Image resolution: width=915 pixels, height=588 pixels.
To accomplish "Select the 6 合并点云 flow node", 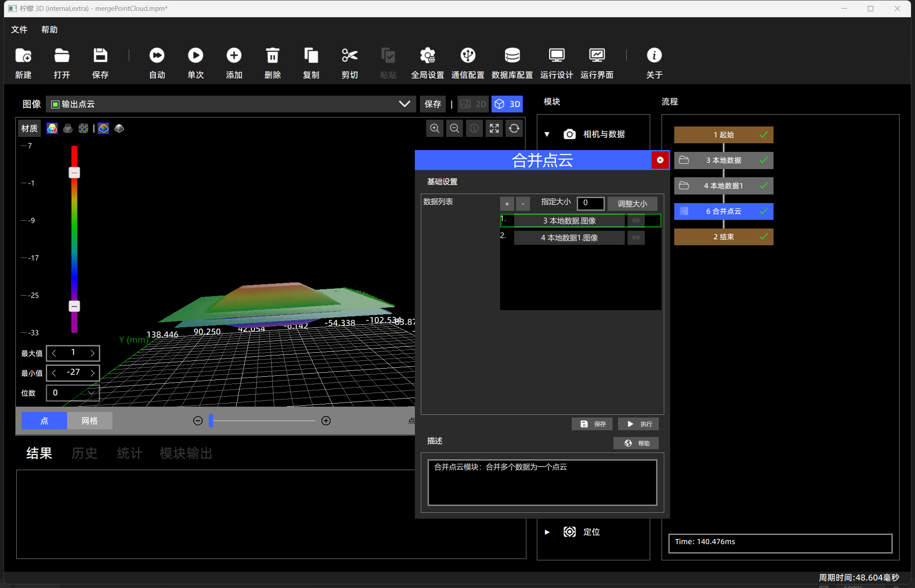I will (724, 211).
